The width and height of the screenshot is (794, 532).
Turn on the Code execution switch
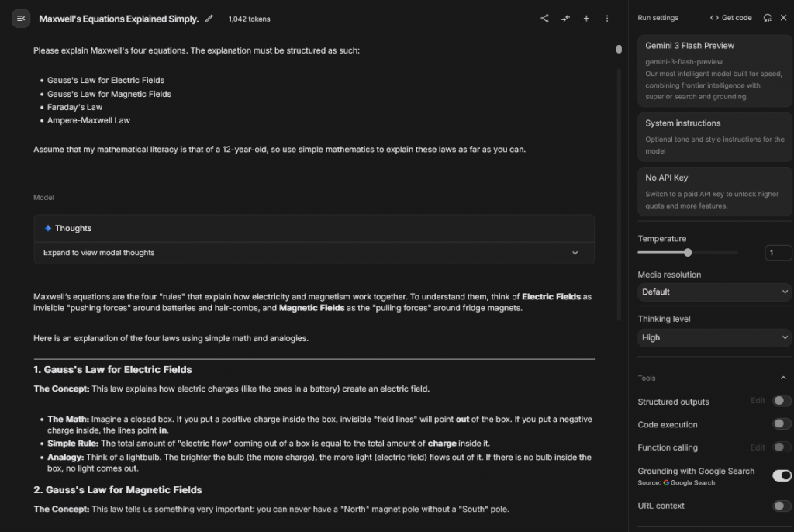782,424
